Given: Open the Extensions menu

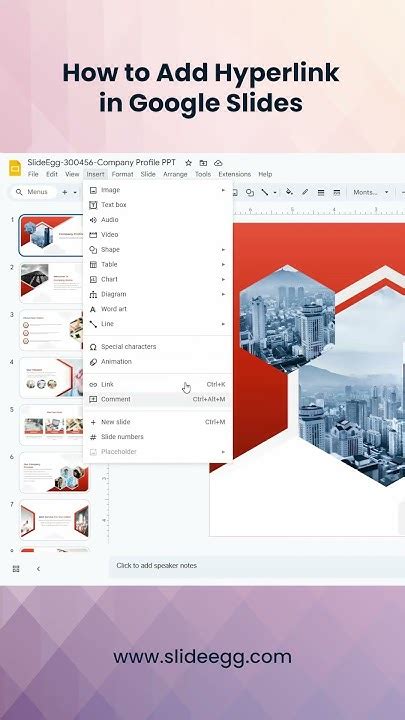Looking at the screenshot, I should (235, 174).
